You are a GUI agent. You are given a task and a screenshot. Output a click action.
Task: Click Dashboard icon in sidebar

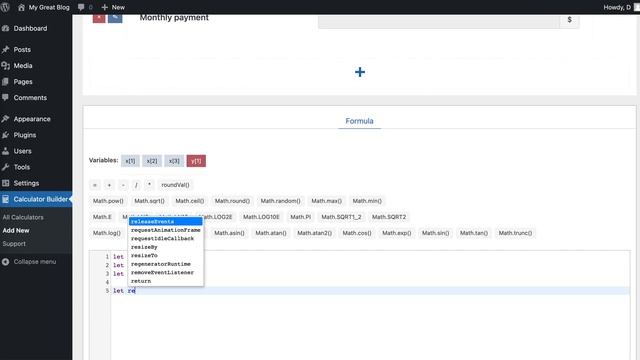[6, 29]
